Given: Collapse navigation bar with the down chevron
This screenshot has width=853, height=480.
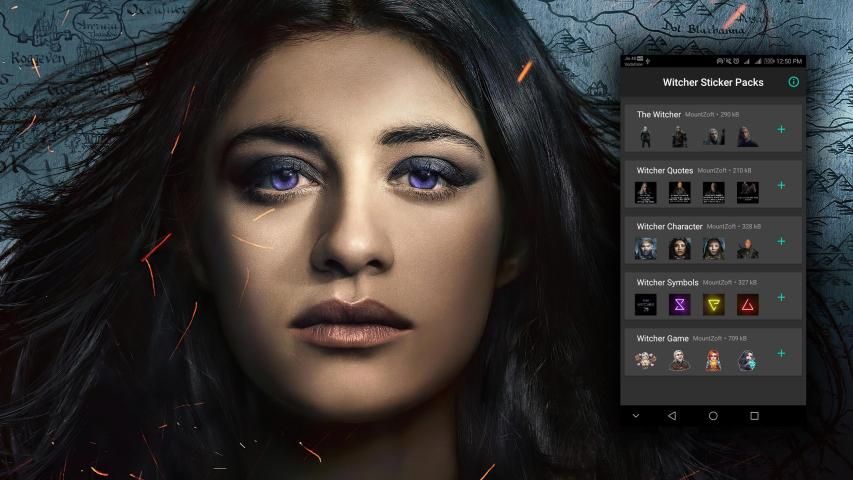Looking at the screenshot, I should click(x=635, y=415).
